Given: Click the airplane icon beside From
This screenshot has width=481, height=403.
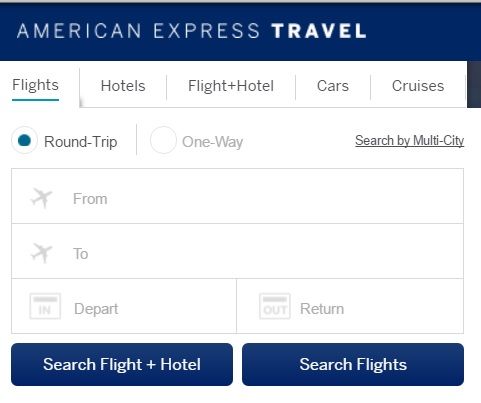Looking at the screenshot, I should tap(42, 198).
